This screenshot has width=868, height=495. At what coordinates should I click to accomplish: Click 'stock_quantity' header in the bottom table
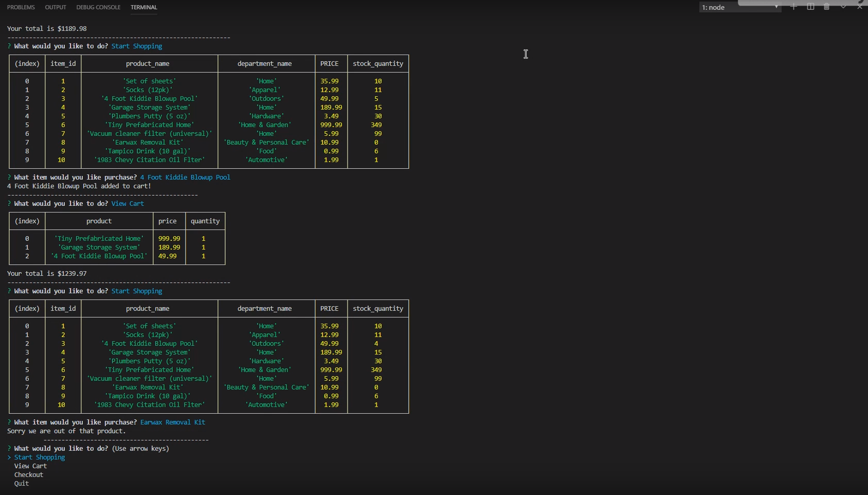click(378, 309)
